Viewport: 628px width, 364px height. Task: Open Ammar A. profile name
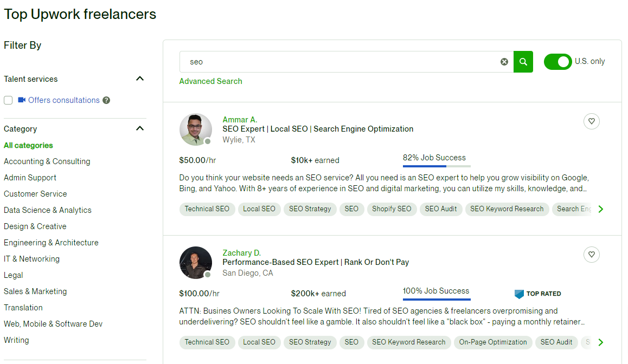click(x=240, y=120)
